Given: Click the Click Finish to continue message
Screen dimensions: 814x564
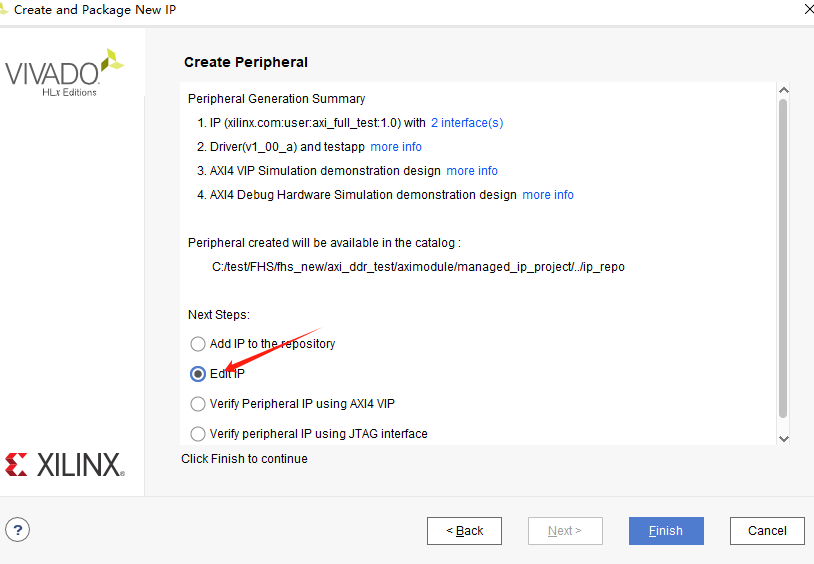Looking at the screenshot, I should point(244,459).
